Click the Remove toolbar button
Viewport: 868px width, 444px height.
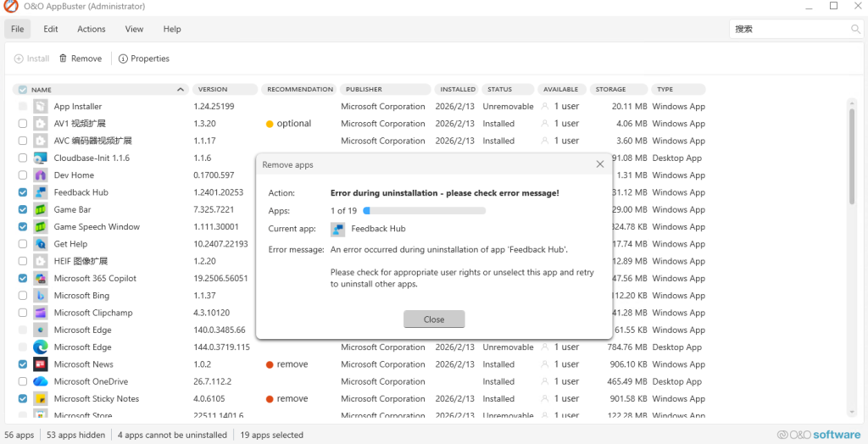pyautogui.click(x=81, y=58)
